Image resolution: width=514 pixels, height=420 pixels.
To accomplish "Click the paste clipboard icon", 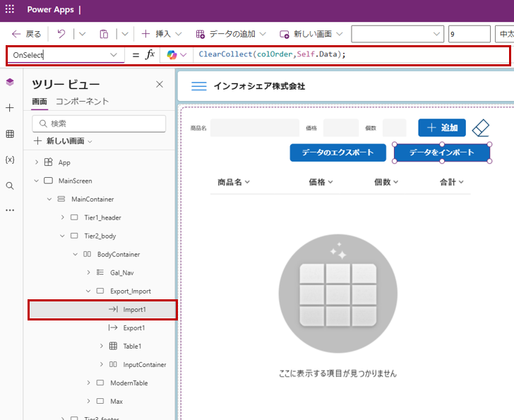I will click(104, 34).
